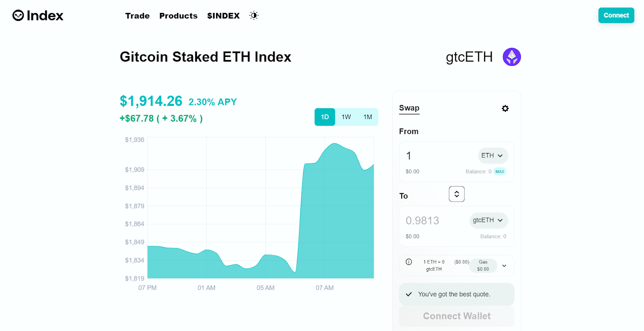Click the quote info icon
This screenshot has width=644, height=331.
[409, 262]
